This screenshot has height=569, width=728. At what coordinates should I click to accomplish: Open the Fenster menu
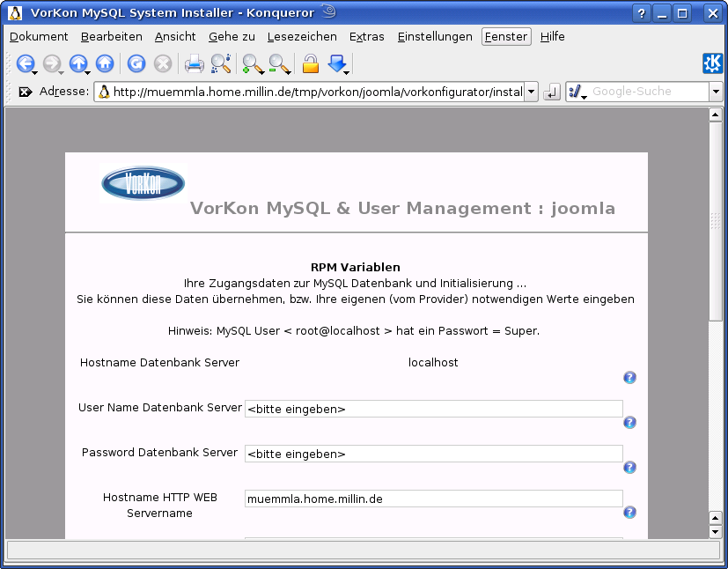pos(506,37)
